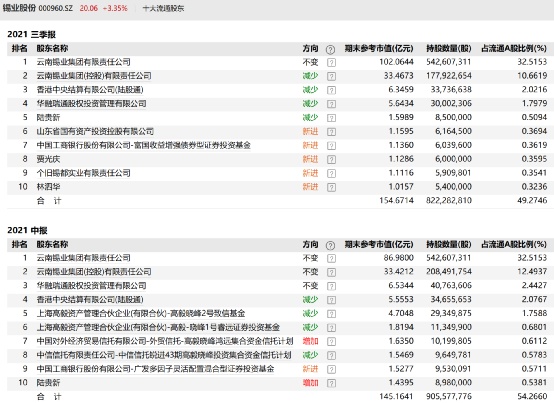
Task: Select shareholder name 林泗华
Action: coord(48,187)
